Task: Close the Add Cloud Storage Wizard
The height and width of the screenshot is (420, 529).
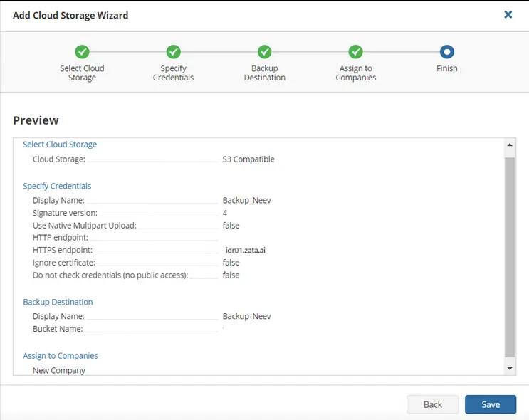Action: pos(508,14)
